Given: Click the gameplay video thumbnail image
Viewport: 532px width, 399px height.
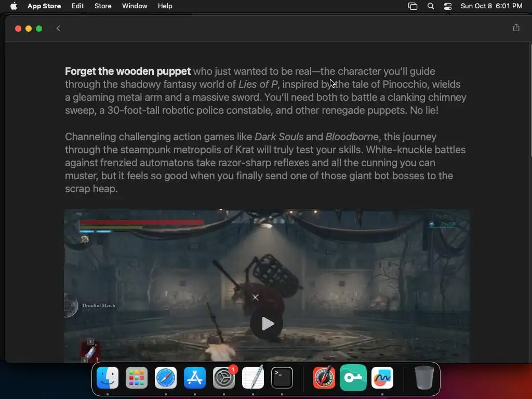Looking at the screenshot, I should [267, 286].
